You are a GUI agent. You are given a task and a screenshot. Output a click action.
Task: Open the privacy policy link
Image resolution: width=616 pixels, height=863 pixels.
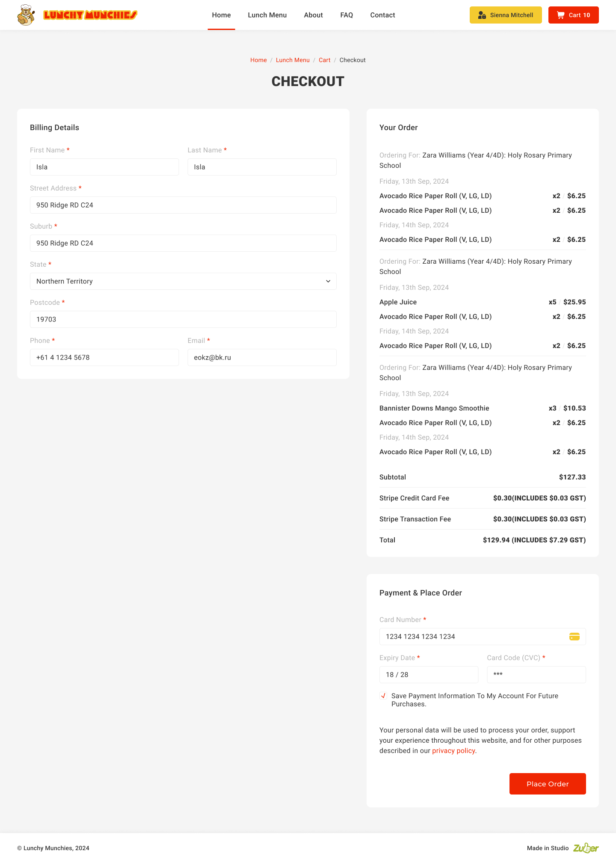[x=453, y=751]
